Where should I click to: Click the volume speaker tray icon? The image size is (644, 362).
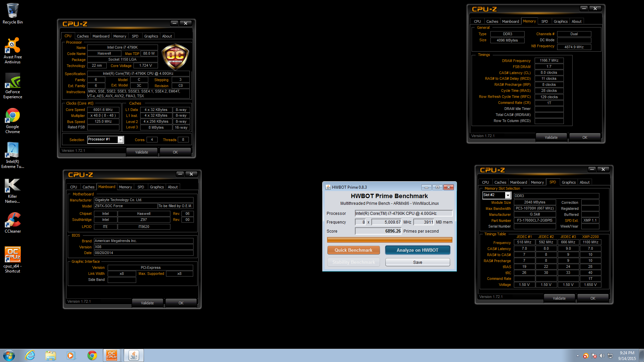602,356
